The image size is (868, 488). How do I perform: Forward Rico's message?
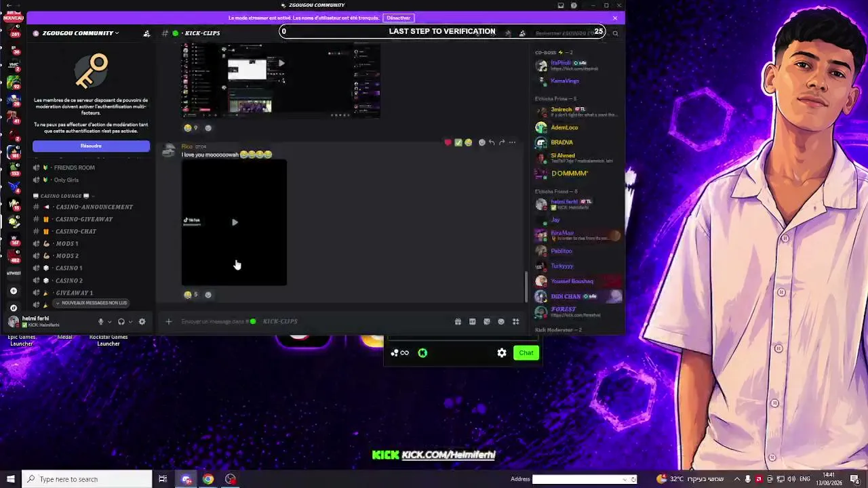(x=502, y=142)
